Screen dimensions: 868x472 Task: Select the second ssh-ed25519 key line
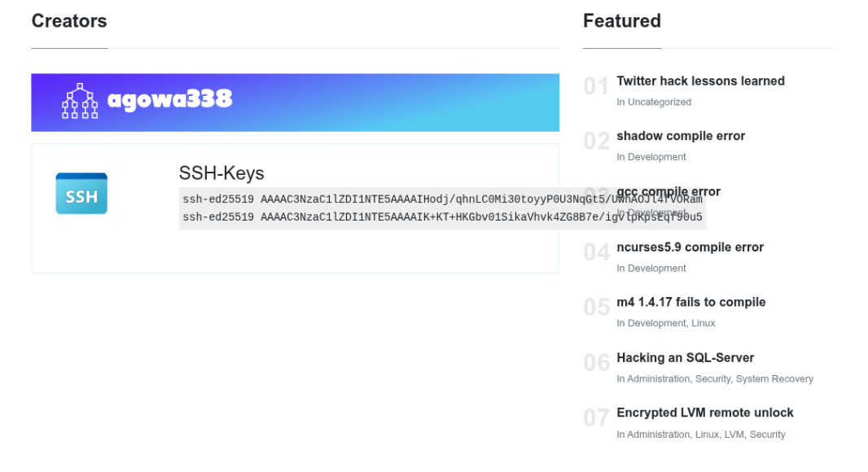pyautogui.click(x=442, y=217)
